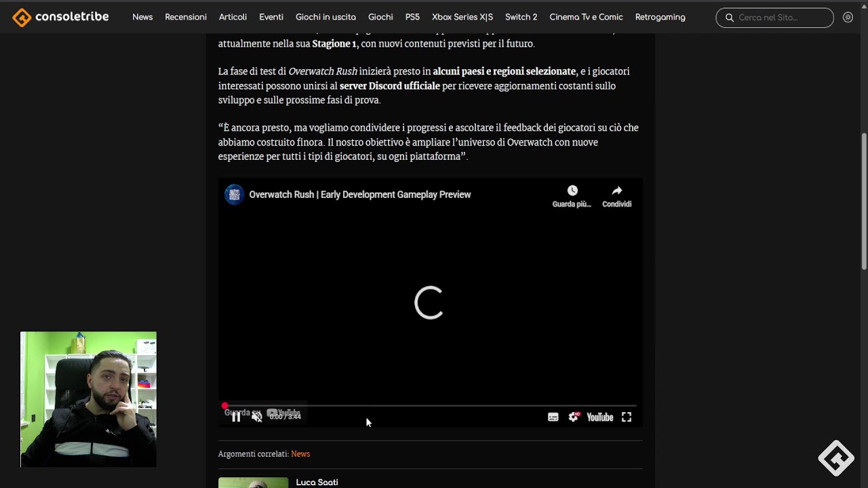The image size is (868, 488).
Task: Click the Cerca nel Sito search field
Action: (x=774, y=18)
